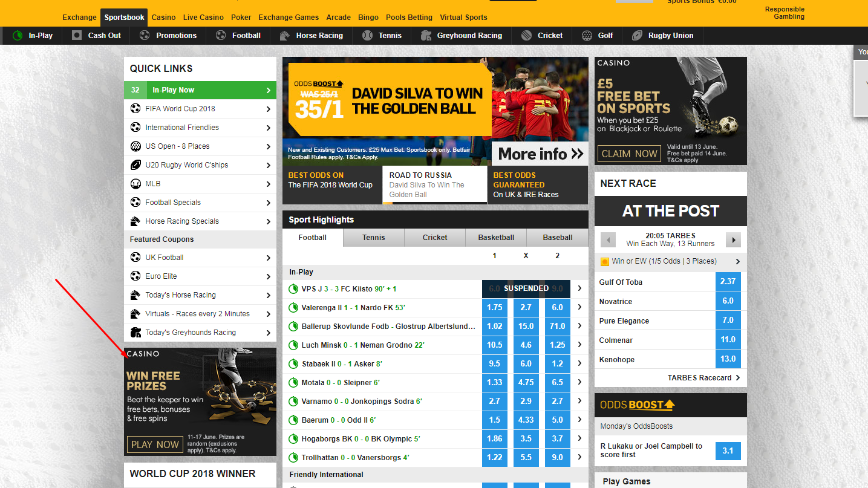The height and width of the screenshot is (488, 868).
Task: Select the Cricket highlights tab
Action: 435,238
